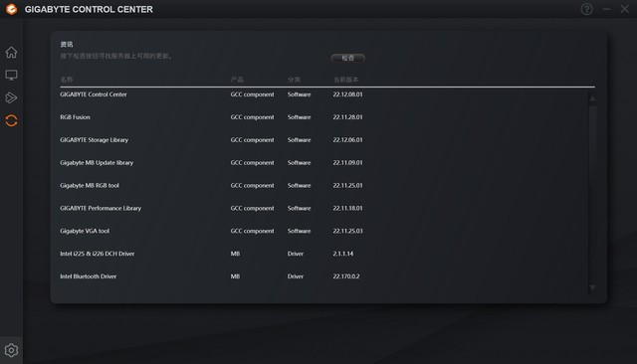Viewport: 637px width, 364px height.
Task: Click version 2.1.1.14
Action: click(x=342, y=254)
